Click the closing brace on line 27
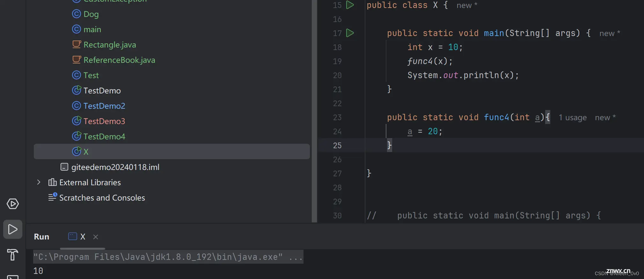 369,173
